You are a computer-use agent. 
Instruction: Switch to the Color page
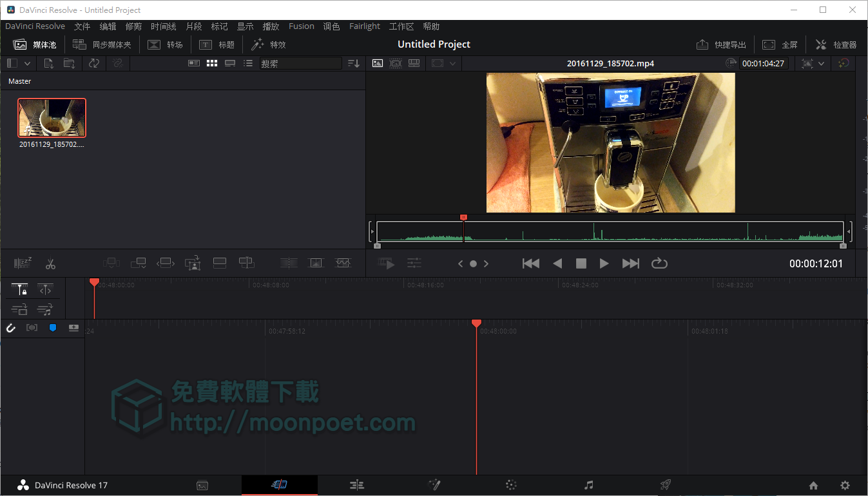point(511,484)
